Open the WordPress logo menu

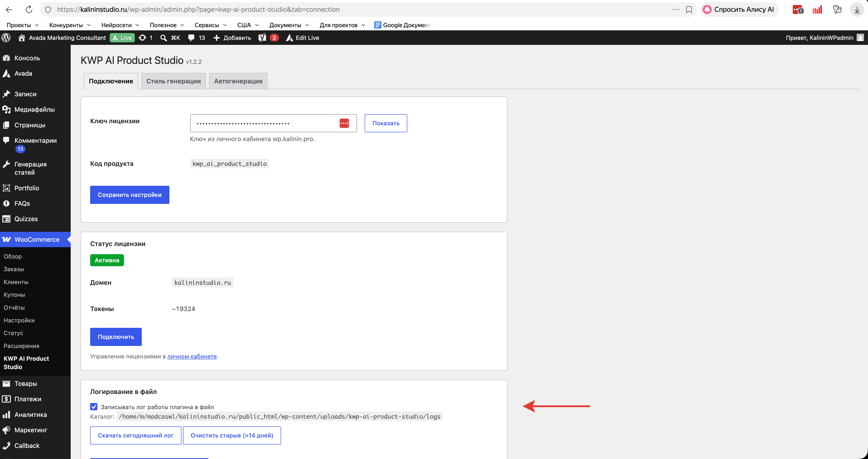click(6, 38)
